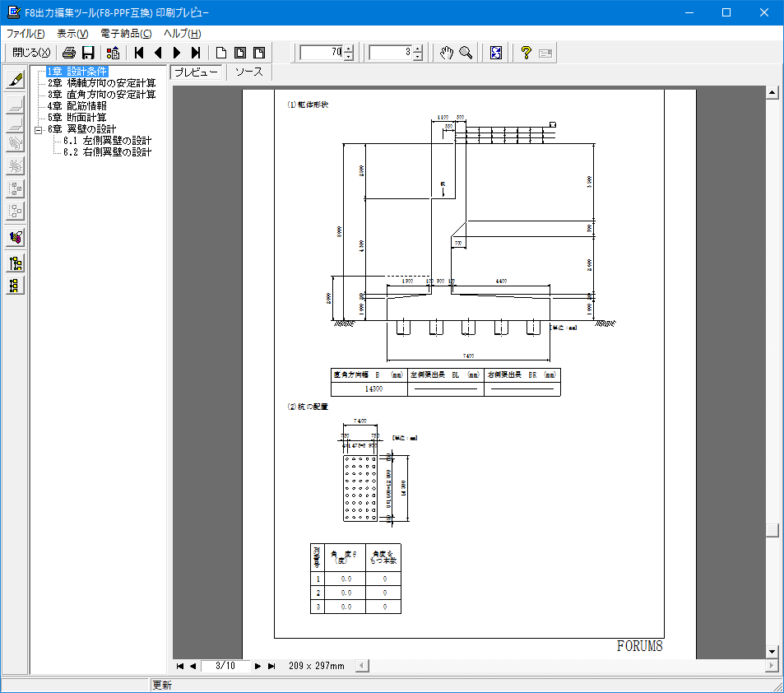Click the 209 x 297mm page size text
This screenshot has height=693, width=784.
(x=317, y=666)
